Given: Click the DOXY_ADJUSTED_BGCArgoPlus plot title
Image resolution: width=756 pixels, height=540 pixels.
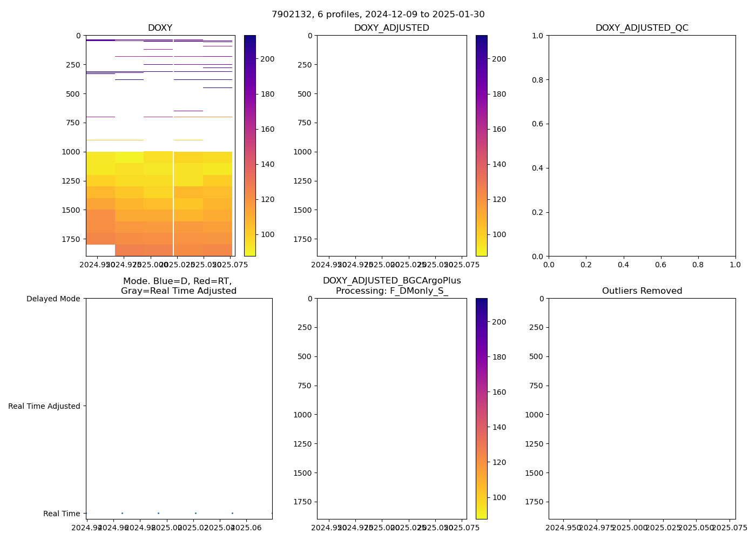Looking at the screenshot, I should coord(391,286).
